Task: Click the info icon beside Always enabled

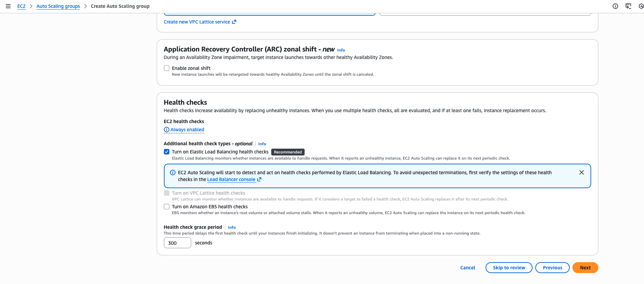Action: tap(167, 130)
